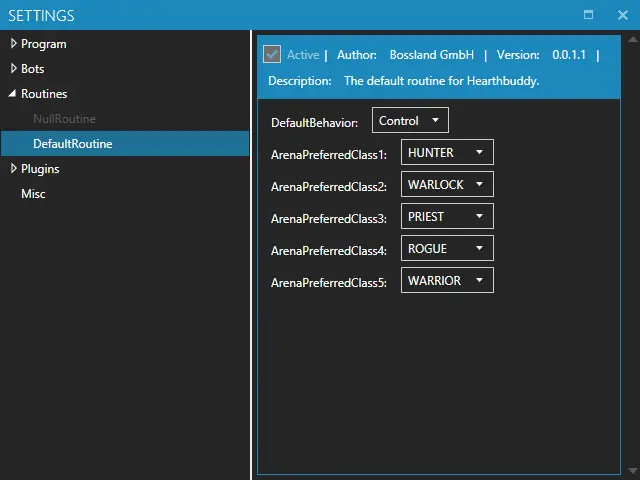The width and height of the screenshot is (640, 480).
Task: Maximize the Settings window
Action: tap(589, 15)
